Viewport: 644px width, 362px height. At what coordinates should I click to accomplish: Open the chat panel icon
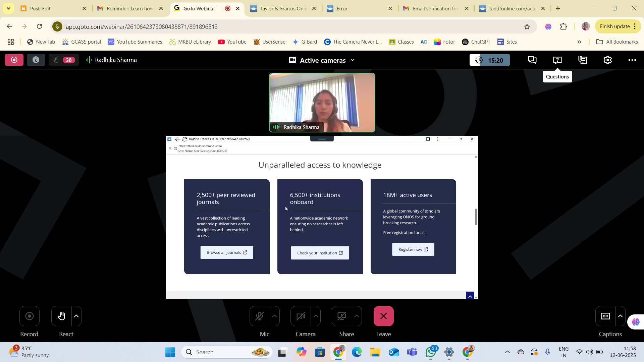pyautogui.click(x=532, y=60)
